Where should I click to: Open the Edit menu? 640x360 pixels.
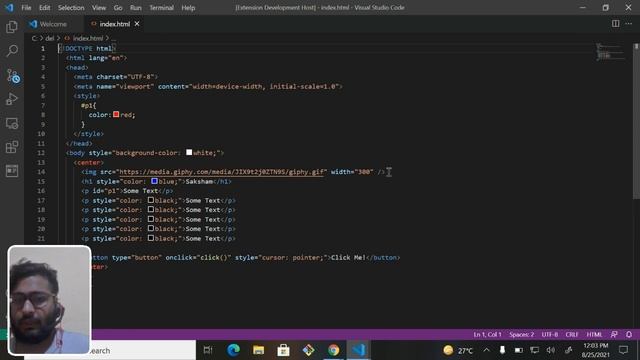[44, 8]
